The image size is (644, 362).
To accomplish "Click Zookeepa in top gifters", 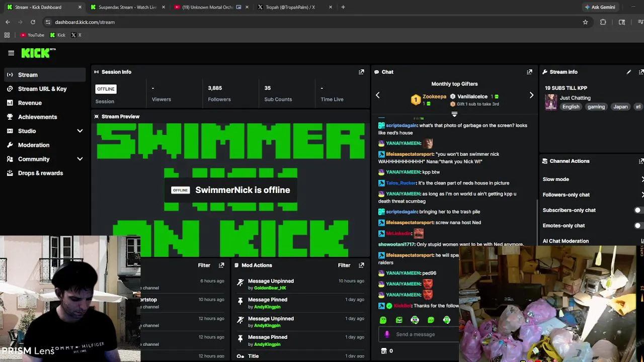I will point(434,97).
